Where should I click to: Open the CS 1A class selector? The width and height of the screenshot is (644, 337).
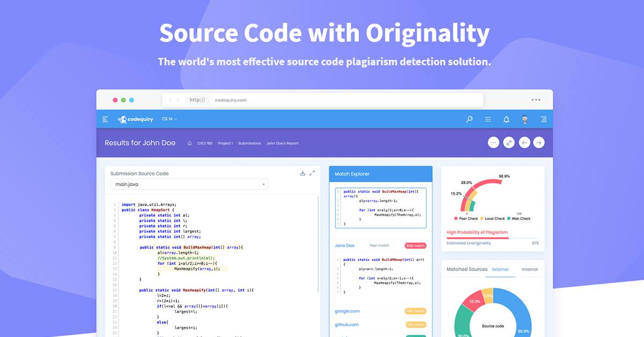169,119
